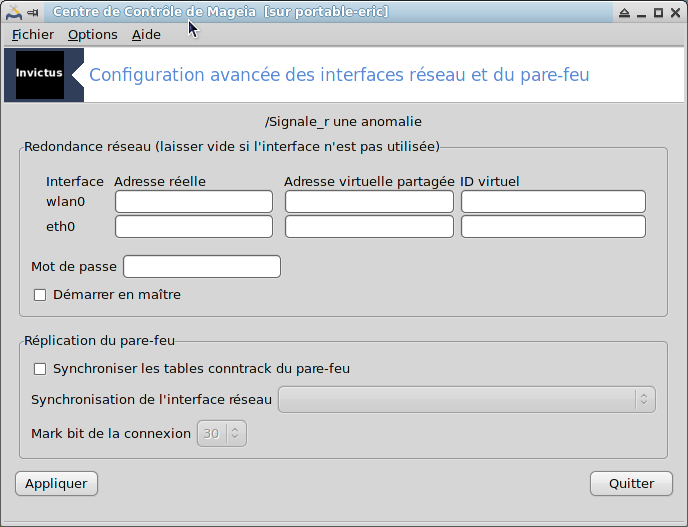Open the Aide menu
The height and width of the screenshot is (527, 688).
pyautogui.click(x=146, y=35)
